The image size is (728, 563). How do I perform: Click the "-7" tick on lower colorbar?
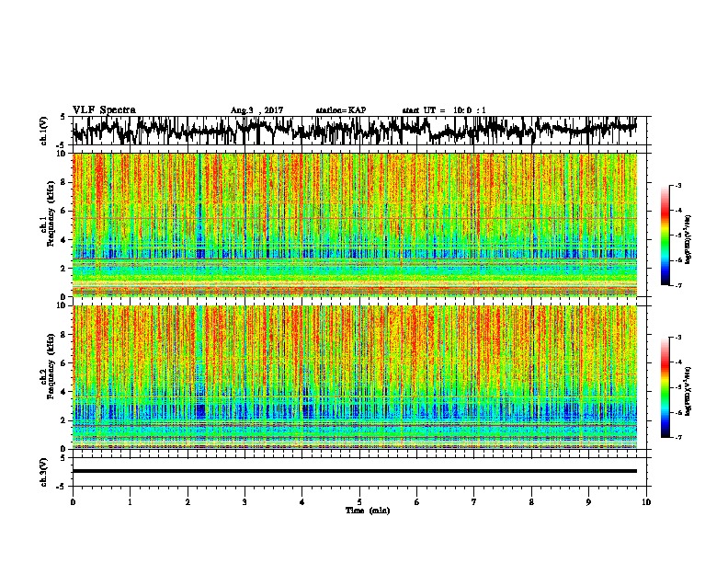coord(677,437)
